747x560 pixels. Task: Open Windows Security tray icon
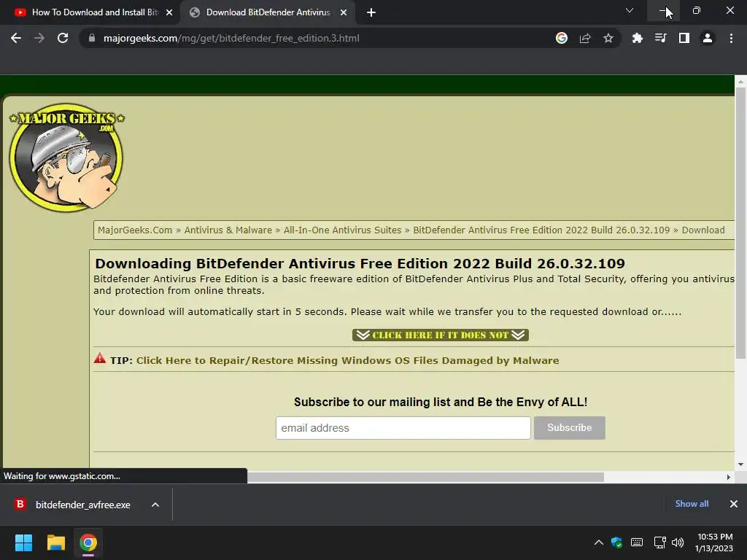616,542
